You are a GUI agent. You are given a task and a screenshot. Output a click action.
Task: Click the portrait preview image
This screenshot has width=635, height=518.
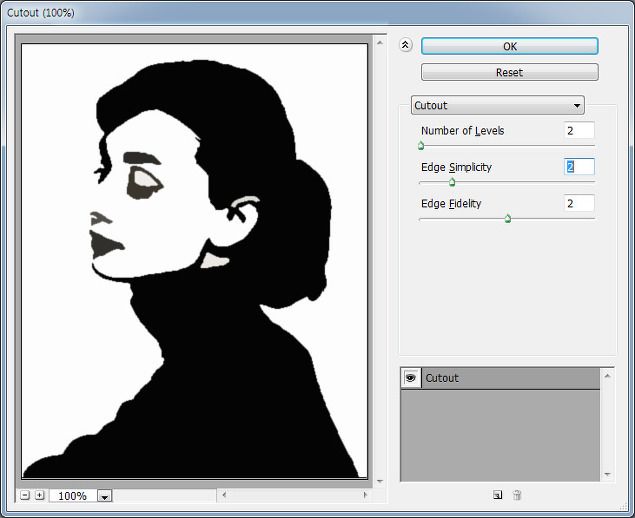(194, 261)
